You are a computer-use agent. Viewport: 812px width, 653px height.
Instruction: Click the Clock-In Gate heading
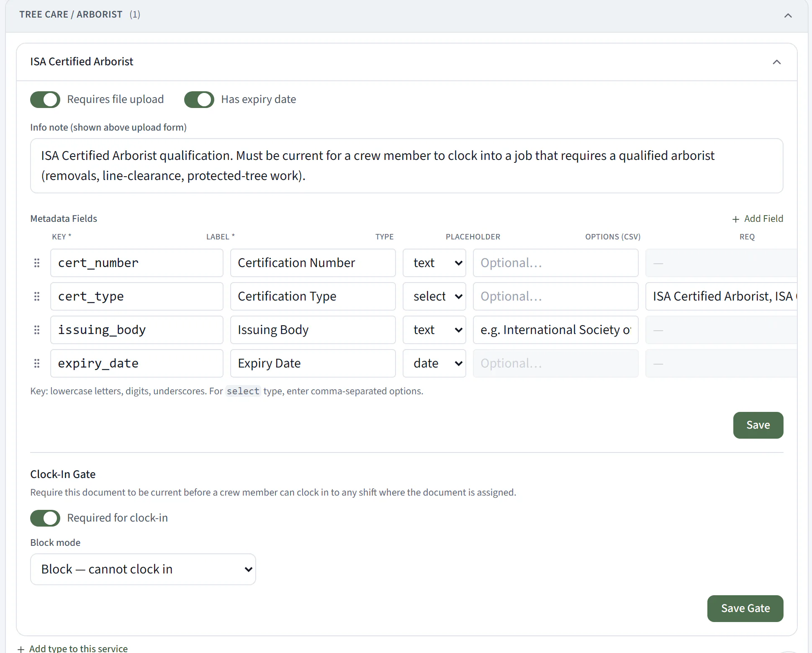63,474
